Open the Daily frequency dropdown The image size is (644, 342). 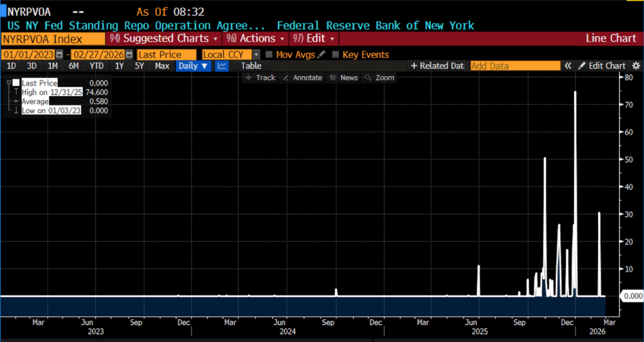(x=193, y=66)
